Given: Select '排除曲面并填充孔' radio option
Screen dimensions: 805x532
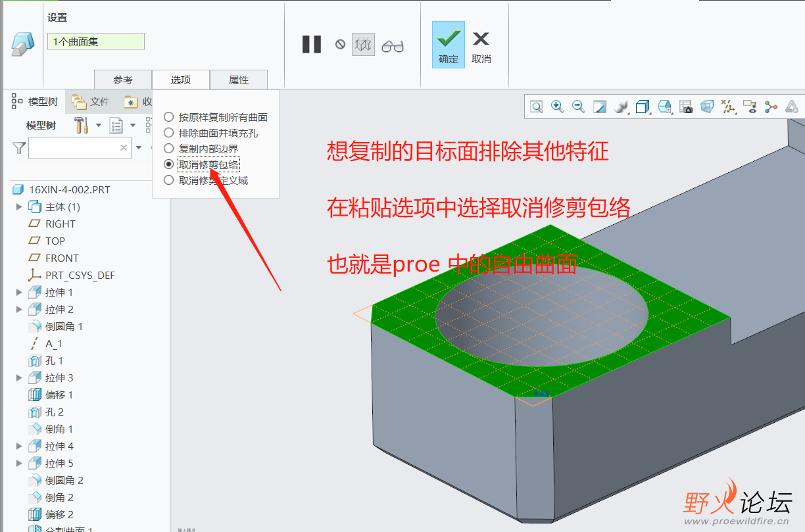Looking at the screenshot, I should (169, 133).
